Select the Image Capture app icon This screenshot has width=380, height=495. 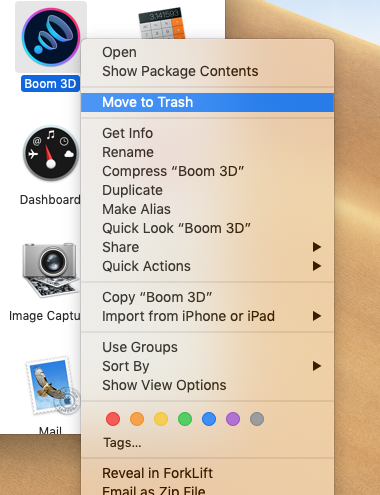point(51,270)
